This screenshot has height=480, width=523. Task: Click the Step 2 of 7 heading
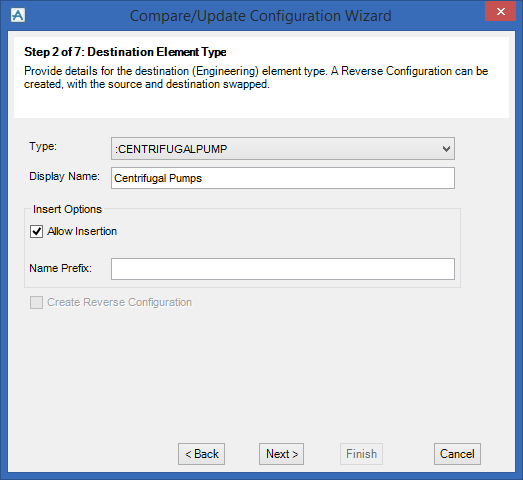coord(125,52)
